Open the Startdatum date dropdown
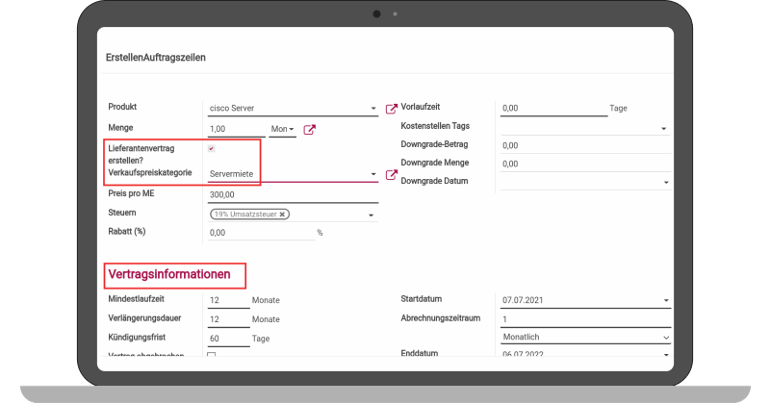Image resolution: width=770 pixels, height=404 pixels. 666,300
